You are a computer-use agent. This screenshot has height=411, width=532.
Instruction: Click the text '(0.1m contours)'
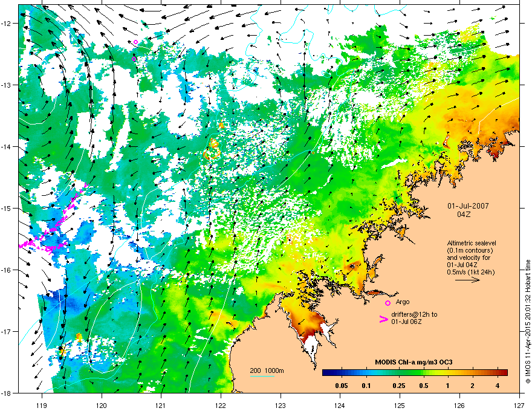tap(470, 250)
